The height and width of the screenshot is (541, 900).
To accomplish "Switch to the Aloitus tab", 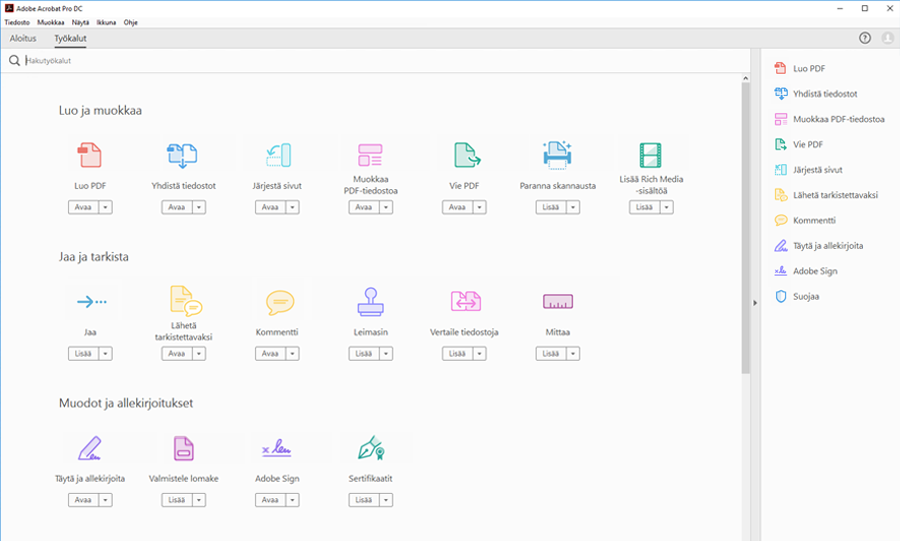I will coord(23,38).
